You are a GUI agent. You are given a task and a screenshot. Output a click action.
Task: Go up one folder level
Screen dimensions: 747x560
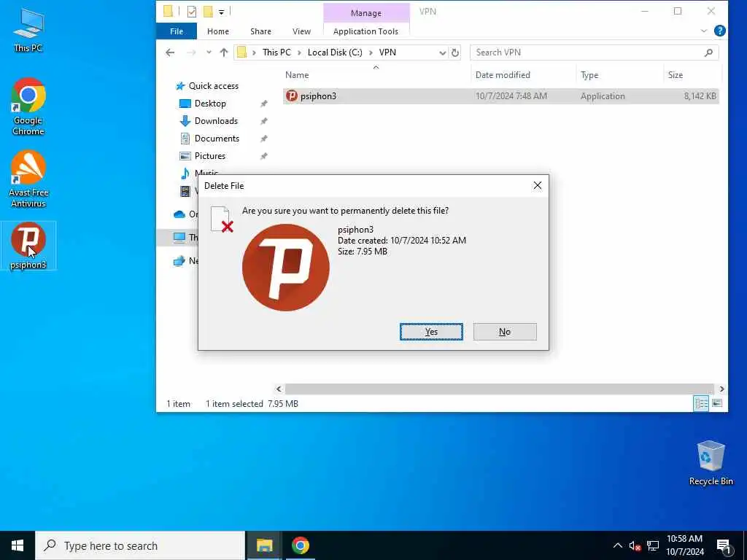tap(223, 52)
